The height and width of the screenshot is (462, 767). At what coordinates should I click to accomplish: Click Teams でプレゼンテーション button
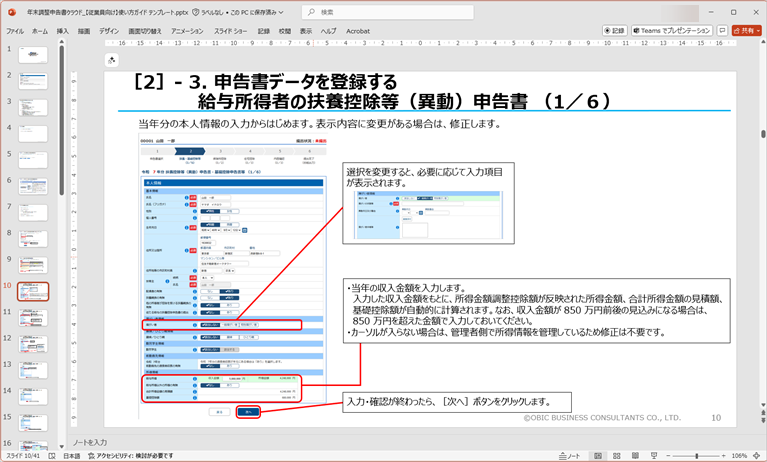[x=672, y=31]
